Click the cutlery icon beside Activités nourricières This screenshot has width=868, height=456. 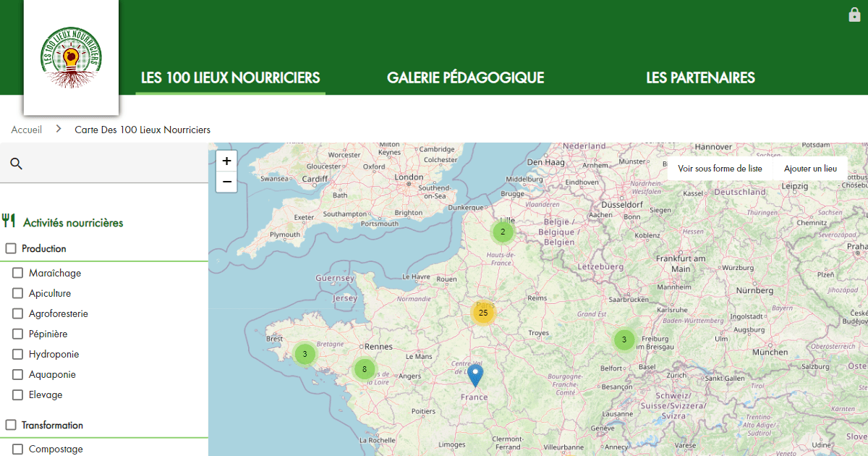click(9, 220)
